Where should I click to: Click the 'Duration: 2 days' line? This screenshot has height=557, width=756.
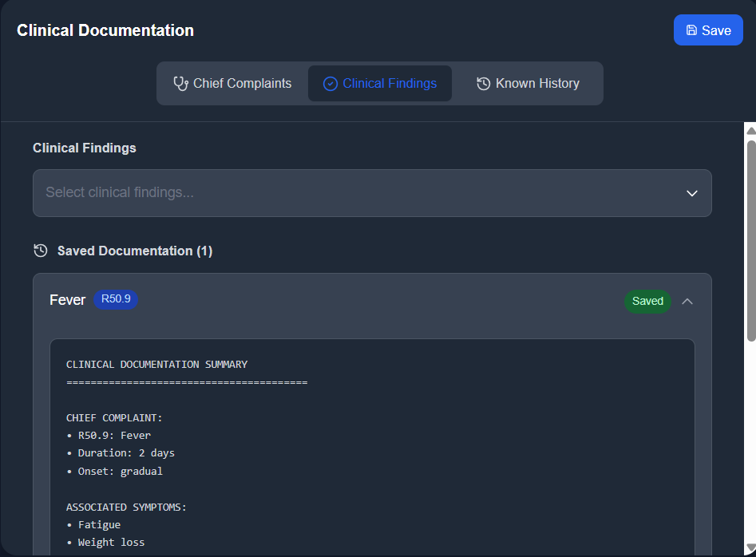coord(121,453)
